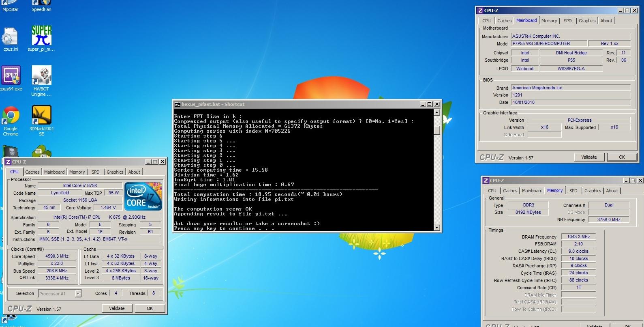Click the W83667HG-A LPCIO field

click(571, 69)
